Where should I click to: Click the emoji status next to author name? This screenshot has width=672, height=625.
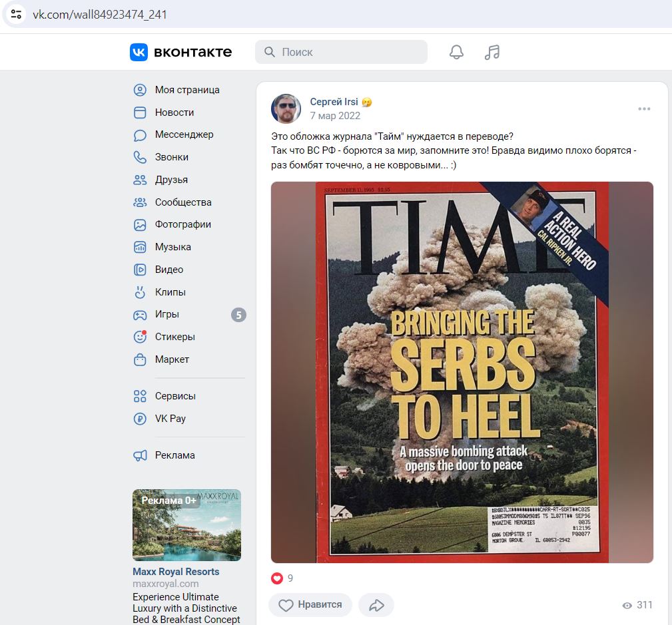pyautogui.click(x=367, y=102)
